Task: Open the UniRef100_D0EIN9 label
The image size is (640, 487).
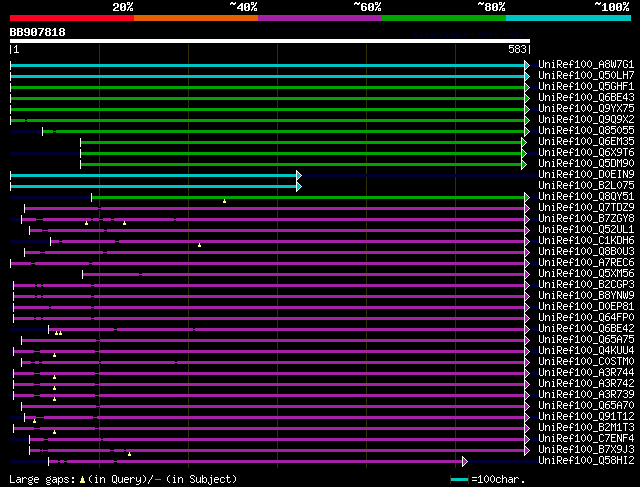Action: coord(586,175)
